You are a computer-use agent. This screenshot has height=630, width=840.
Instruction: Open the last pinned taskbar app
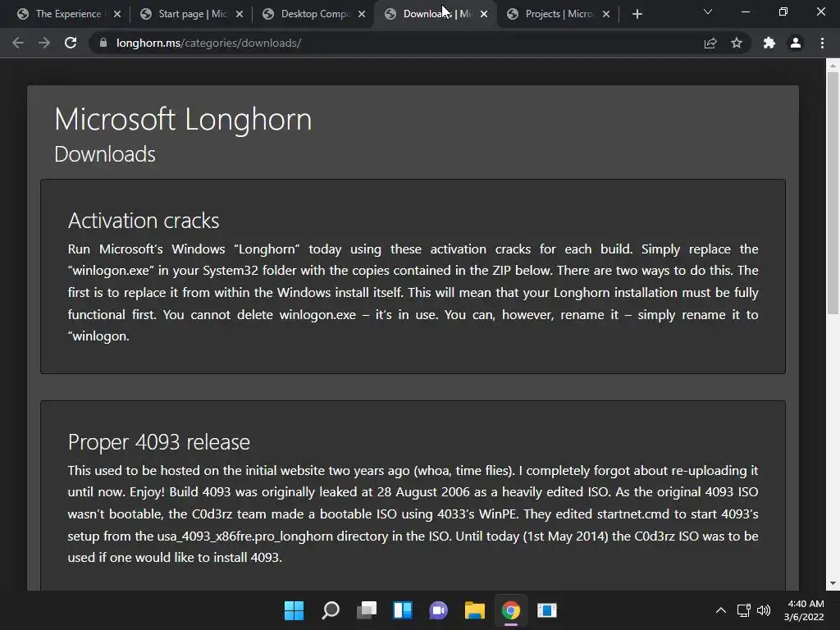(547, 610)
